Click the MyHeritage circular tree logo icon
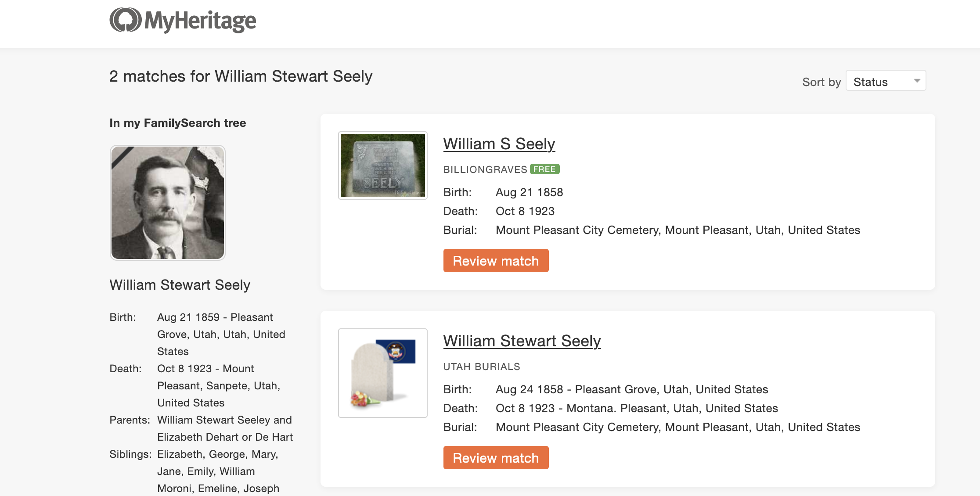This screenshot has height=496, width=980. coord(125,20)
